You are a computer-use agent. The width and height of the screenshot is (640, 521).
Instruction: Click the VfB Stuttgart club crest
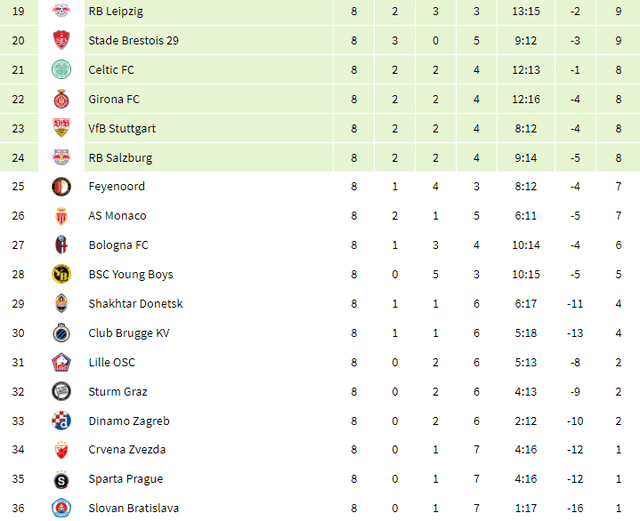click(x=62, y=128)
